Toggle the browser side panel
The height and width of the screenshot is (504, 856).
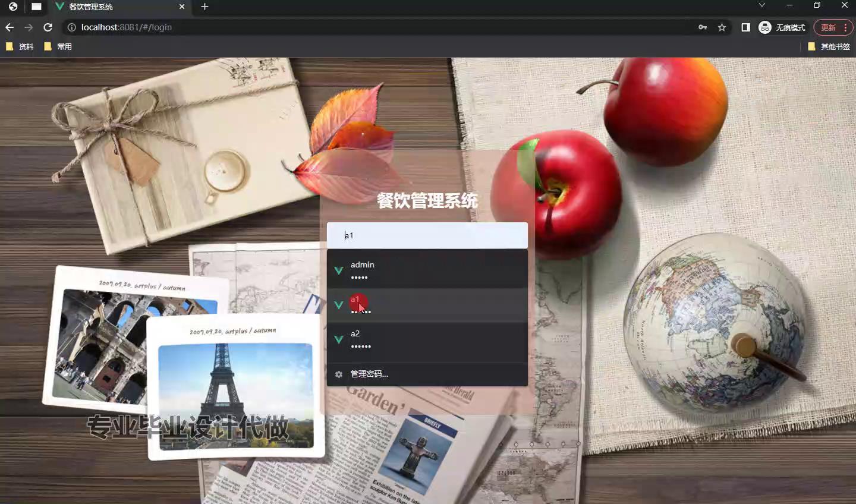click(745, 27)
